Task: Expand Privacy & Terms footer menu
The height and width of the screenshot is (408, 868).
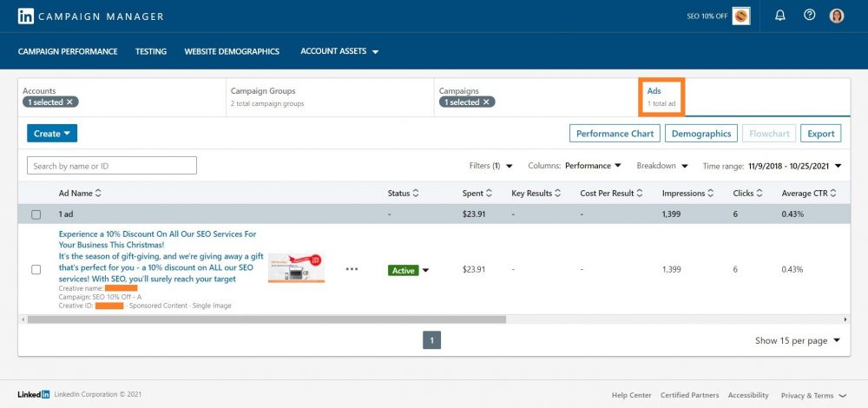Action: click(x=814, y=395)
